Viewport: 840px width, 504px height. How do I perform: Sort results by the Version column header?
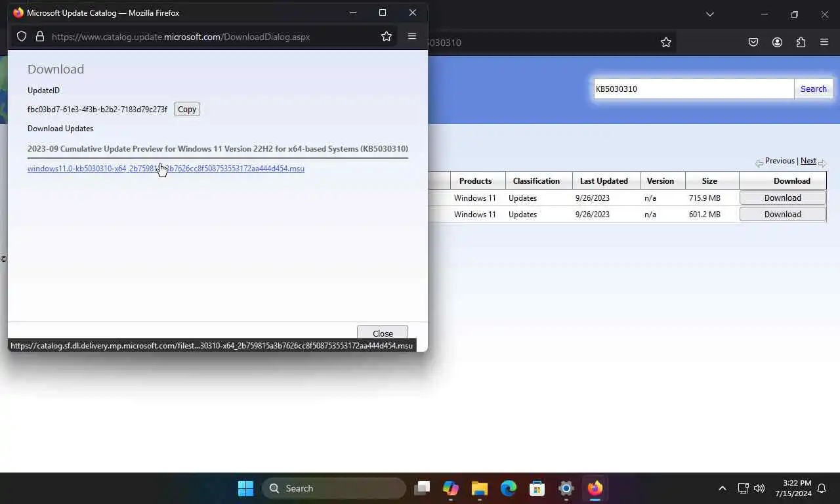click(x=660, y=181)
